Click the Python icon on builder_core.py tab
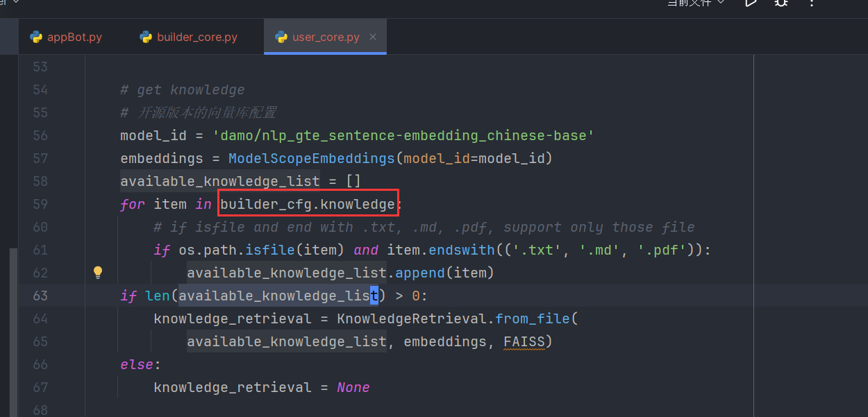The image size is (868, 417). (x=146, y=37)
